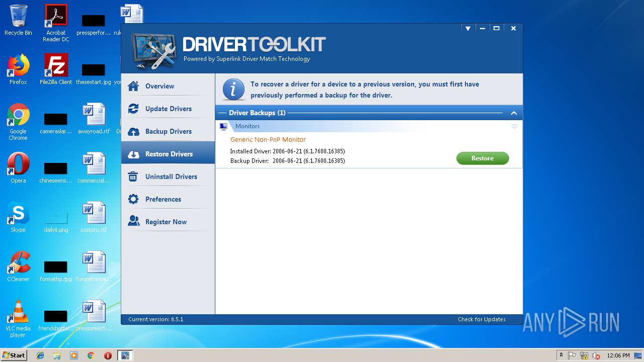Open the Restore Drivers page
This screenshot has height=362, width=644.
[x=168, y=154]
